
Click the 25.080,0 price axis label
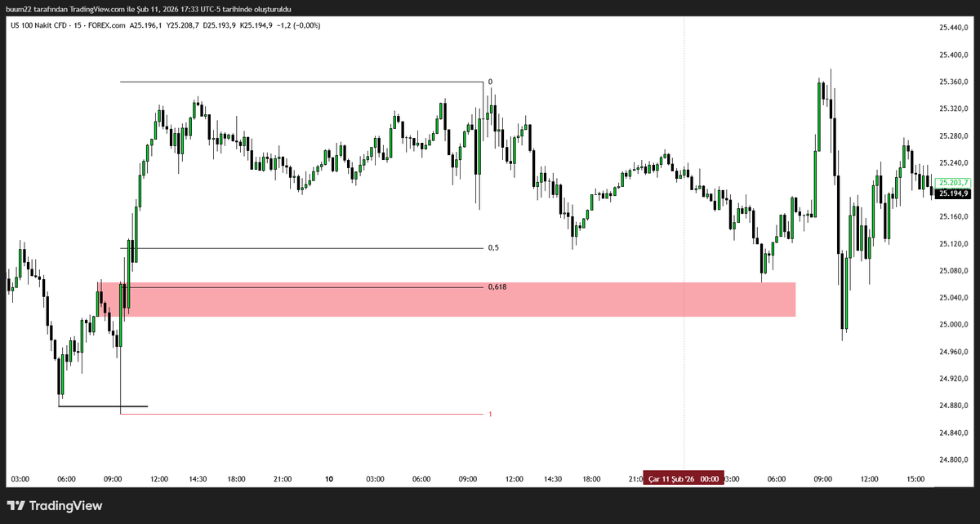click(x=953, y=271)
